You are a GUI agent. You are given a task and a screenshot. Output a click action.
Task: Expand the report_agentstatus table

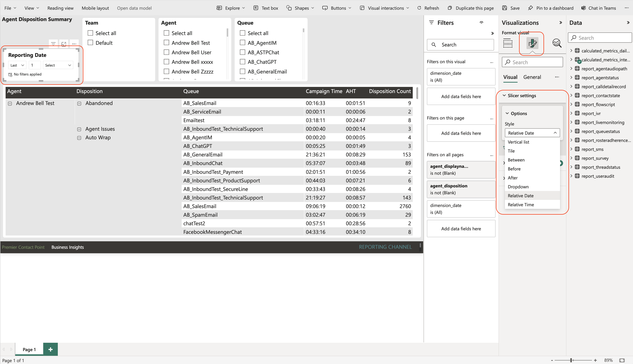[571, 78]
